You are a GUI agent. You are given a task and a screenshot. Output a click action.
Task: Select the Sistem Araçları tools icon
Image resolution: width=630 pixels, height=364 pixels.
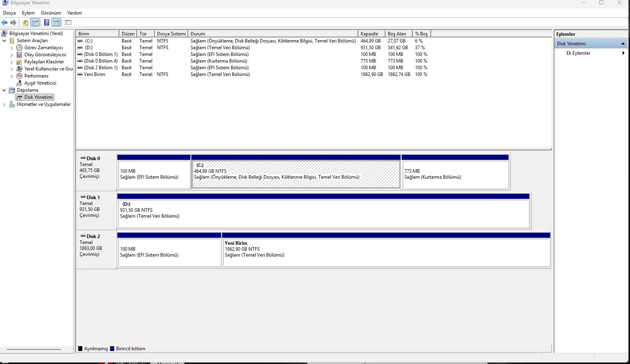[x=12, y=41]
